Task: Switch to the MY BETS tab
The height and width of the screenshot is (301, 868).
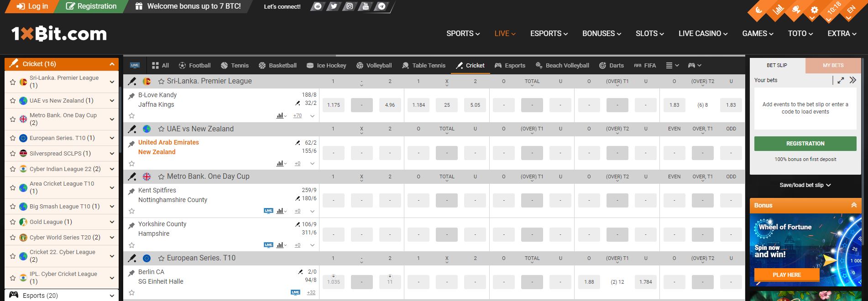Action: (833, 65)
